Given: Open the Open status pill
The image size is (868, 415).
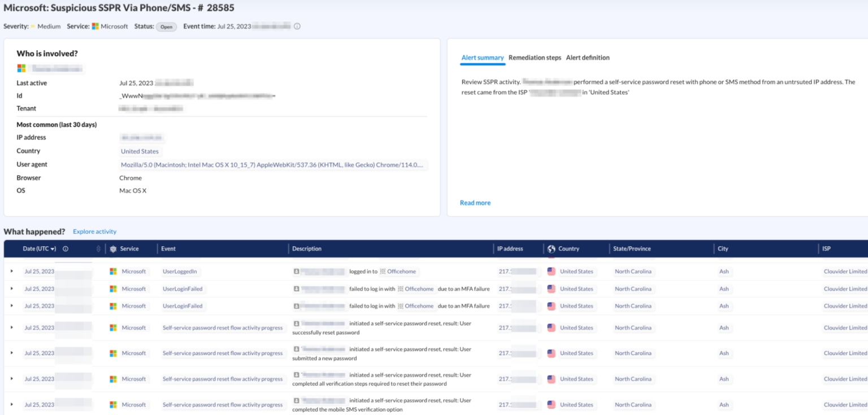Looking at the screenshot, I should [x=167, y=27].
